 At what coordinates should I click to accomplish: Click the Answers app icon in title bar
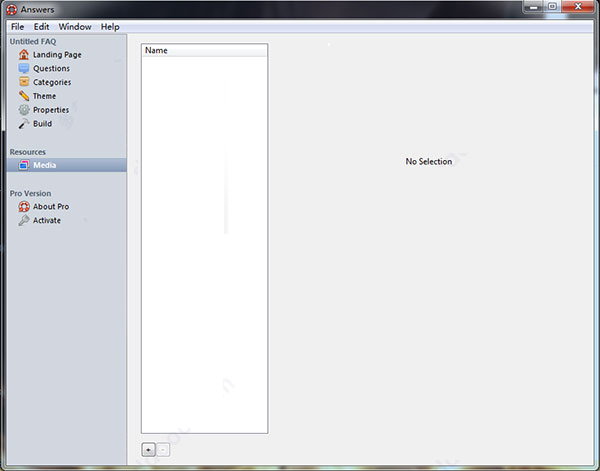11,10
